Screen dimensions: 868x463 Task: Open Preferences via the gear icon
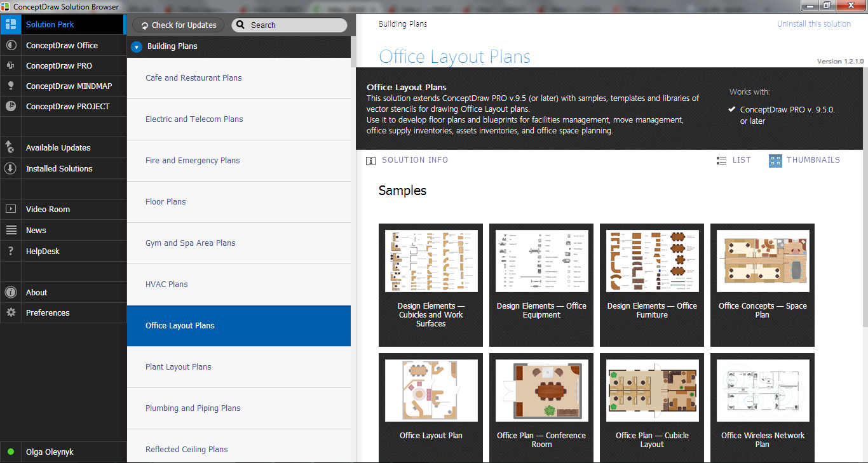pos(10,312)
